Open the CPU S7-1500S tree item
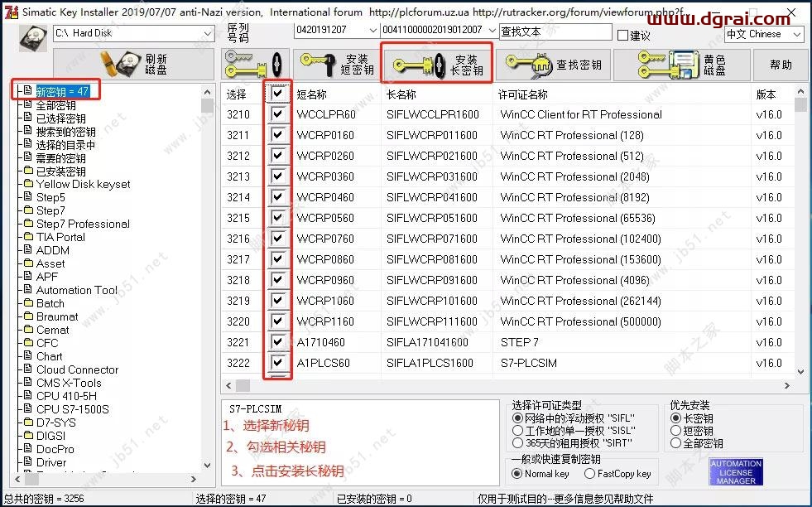This screenshot has height=507, width=812. 73,409
